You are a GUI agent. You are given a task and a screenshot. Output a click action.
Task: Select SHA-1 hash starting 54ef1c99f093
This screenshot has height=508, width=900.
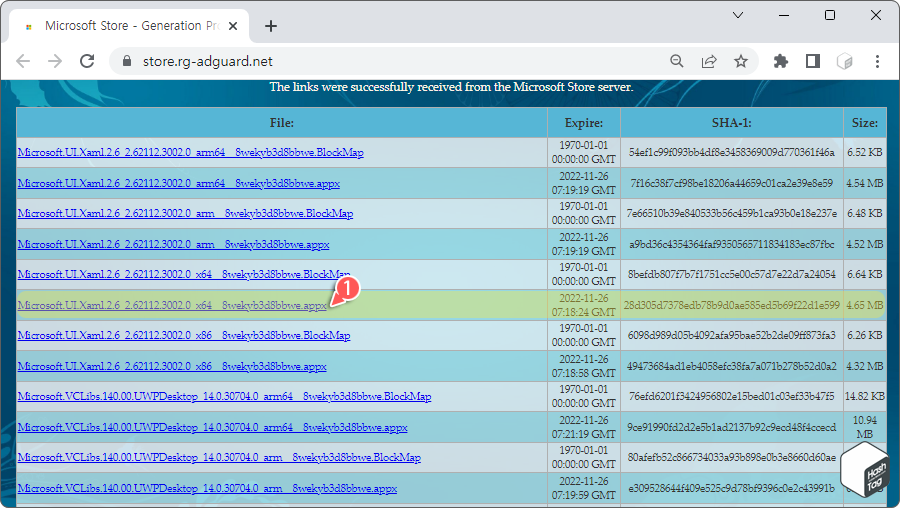[x=732, y=153]
